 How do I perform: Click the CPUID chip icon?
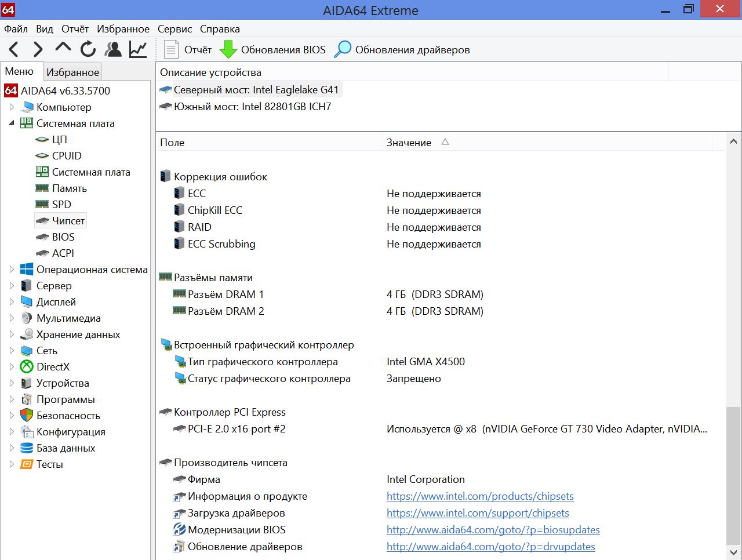pyautogui.click(x=42, y=156)
